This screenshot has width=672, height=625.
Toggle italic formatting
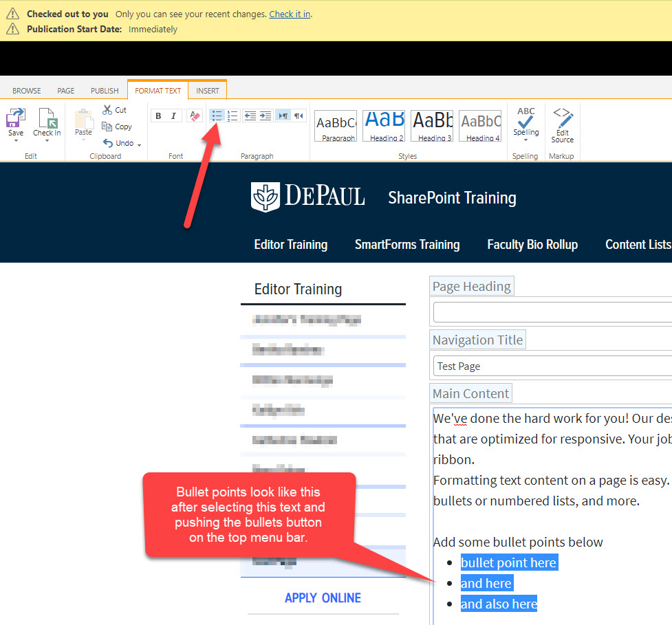coord(173,116)
